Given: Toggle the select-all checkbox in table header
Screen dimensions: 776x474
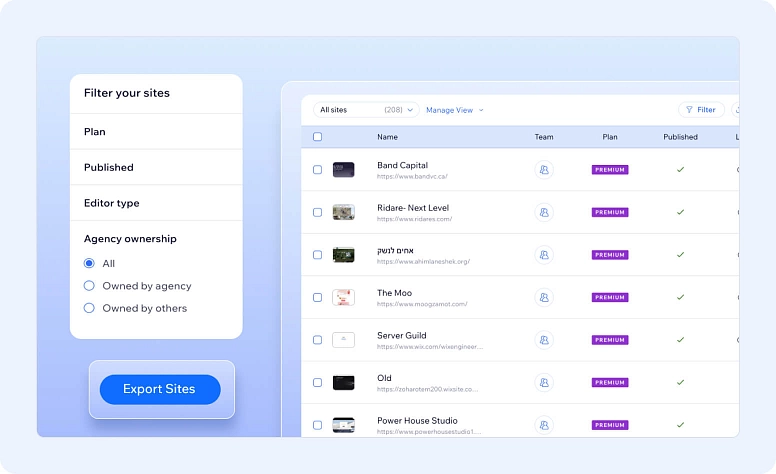Looking at the screenshot, I should tap(318, 137).
